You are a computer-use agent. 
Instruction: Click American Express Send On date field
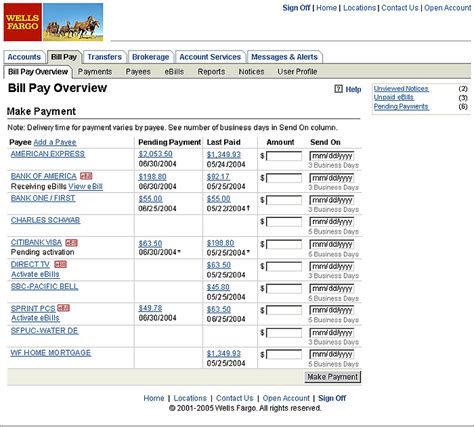point(332,156)
